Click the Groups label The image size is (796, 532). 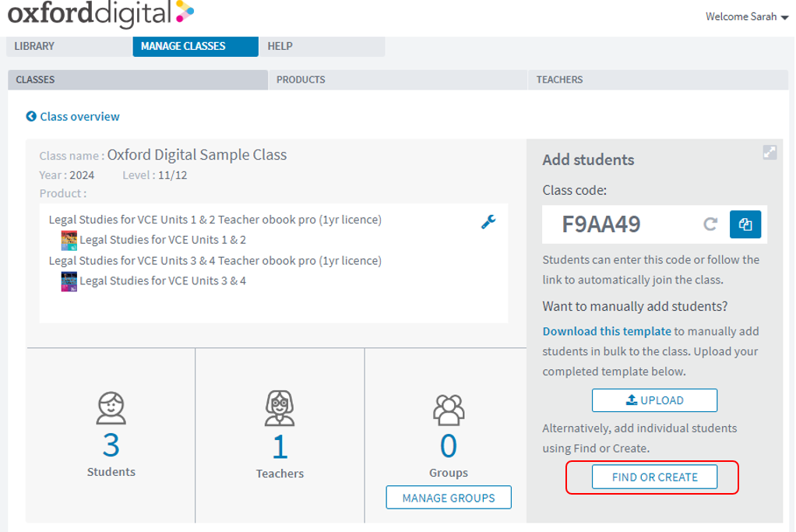click(449, 473)
